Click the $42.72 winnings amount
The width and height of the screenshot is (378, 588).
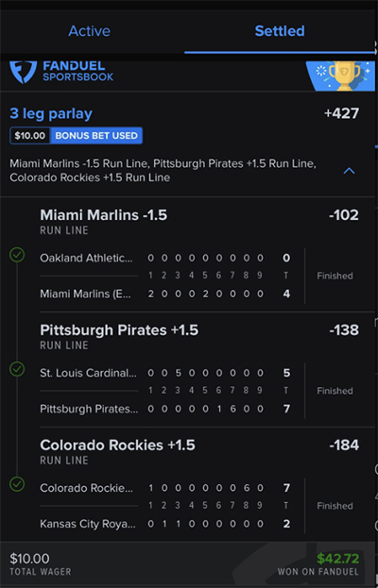pyautogui.click(x=337, y=559)
